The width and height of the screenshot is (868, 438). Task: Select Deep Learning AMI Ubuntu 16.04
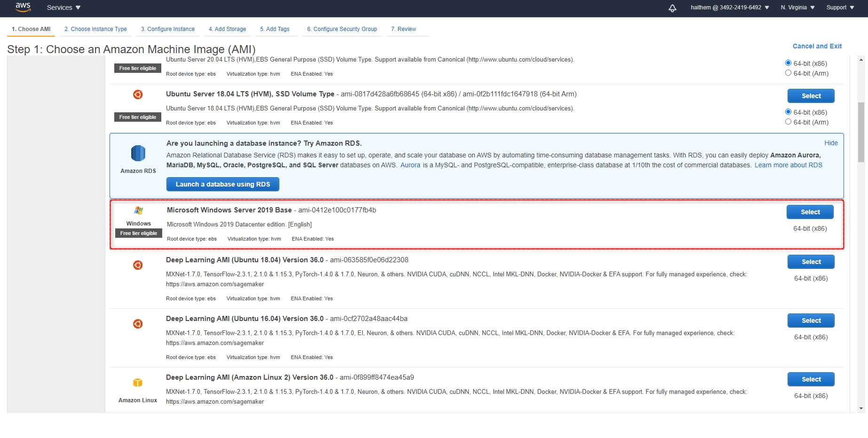[811, 321]
